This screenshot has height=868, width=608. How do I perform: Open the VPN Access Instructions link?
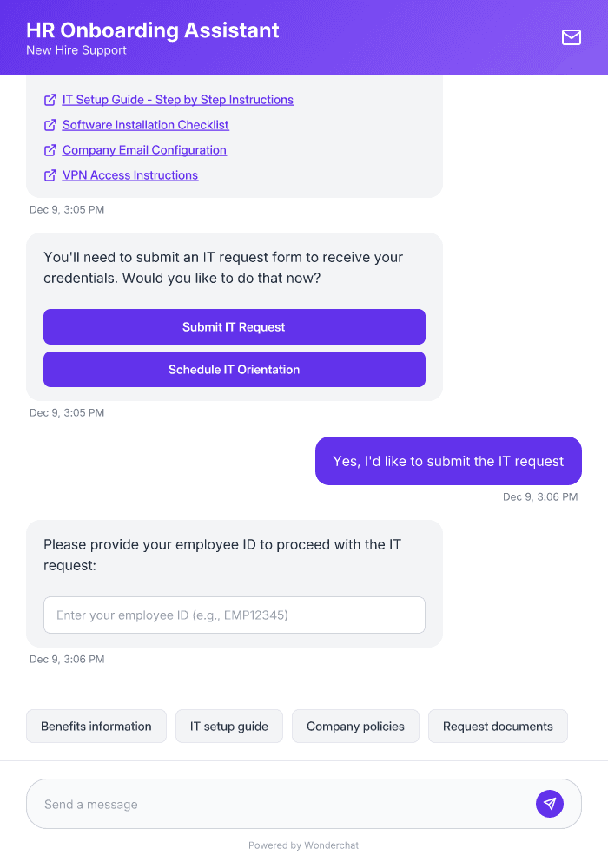coord(129,174)
